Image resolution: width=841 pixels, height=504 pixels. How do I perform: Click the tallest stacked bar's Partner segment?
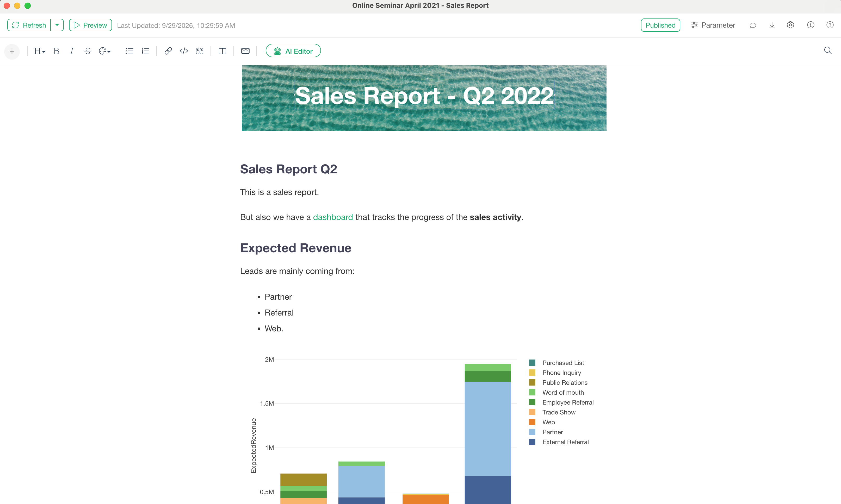click(x=488, y=429)
